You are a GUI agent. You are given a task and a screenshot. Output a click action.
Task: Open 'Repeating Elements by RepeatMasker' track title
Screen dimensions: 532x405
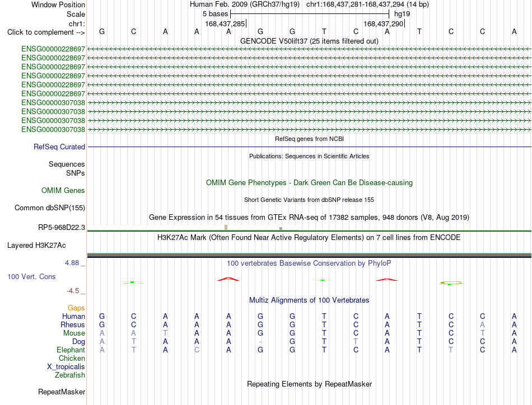coord(309,384)
